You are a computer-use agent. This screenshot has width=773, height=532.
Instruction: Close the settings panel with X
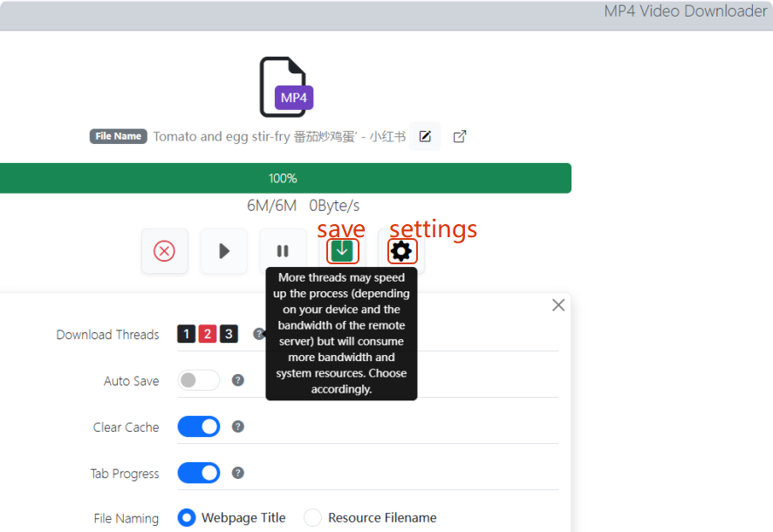pos(558,305)
